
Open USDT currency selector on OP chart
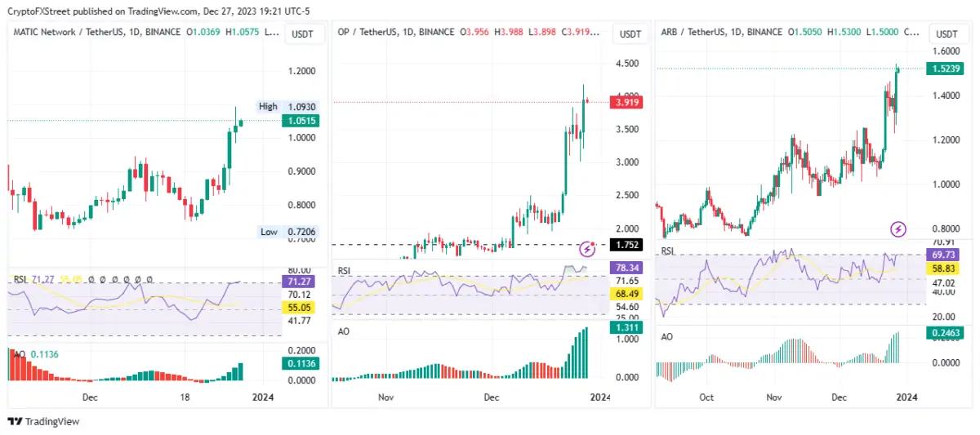click(x=630, y=33)
